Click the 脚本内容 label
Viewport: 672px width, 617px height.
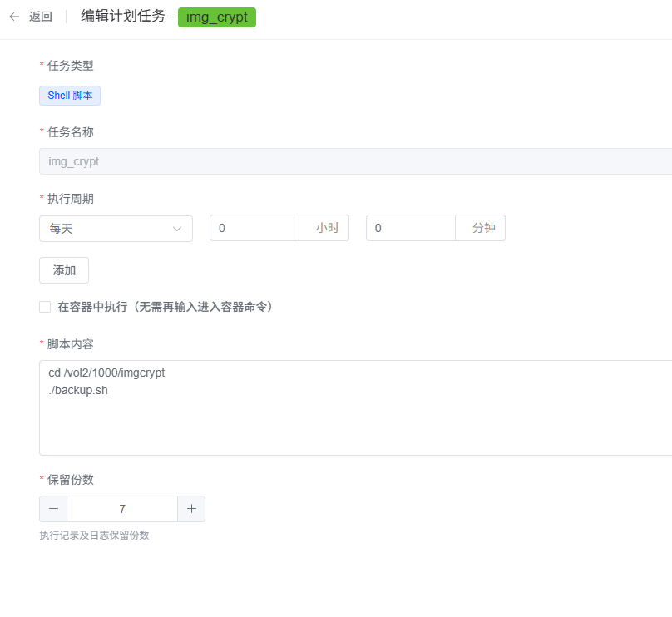[71, 344]
